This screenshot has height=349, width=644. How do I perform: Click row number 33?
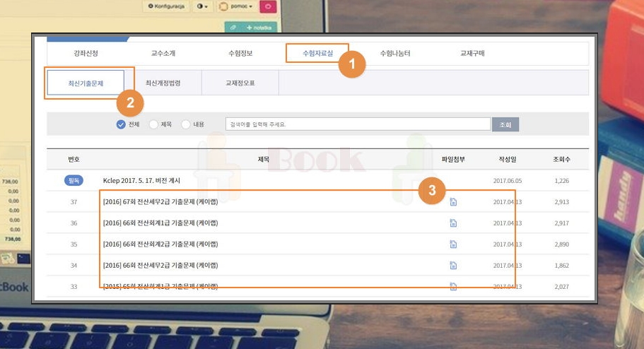(x=74, y=287)
